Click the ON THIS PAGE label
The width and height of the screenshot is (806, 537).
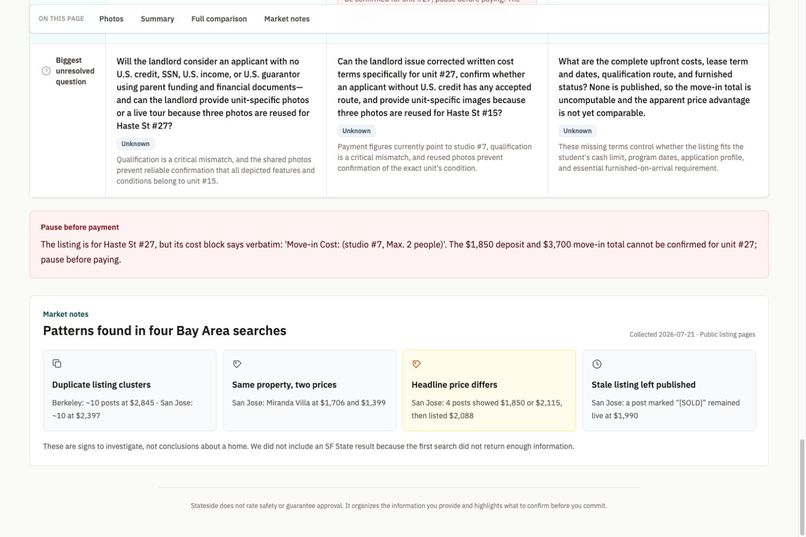tap(61, 18)
